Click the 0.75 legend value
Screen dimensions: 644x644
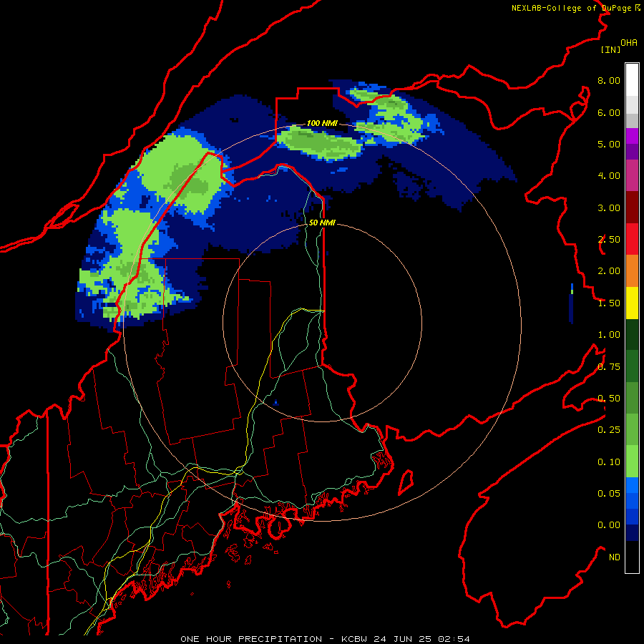609,367
